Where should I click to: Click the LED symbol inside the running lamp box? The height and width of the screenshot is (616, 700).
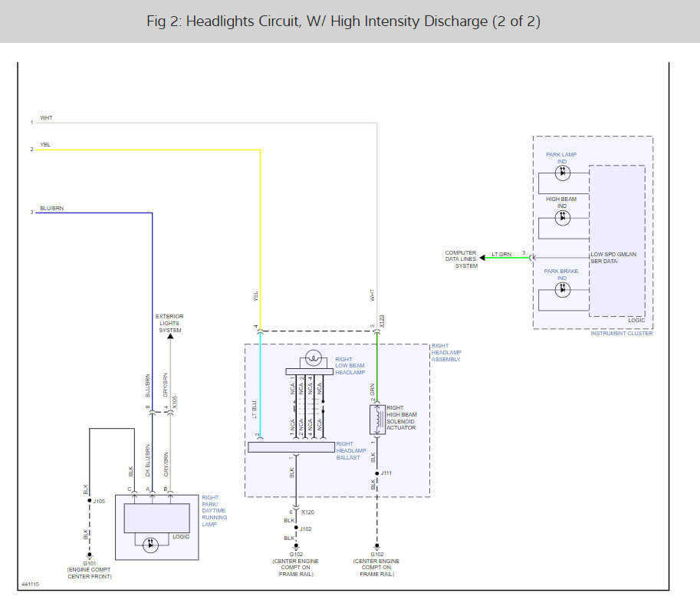[150, 545]
